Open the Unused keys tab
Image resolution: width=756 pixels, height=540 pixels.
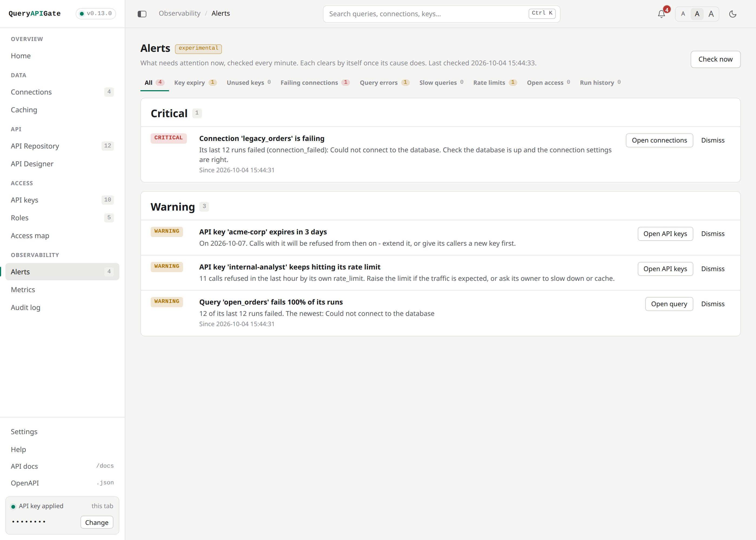(x=249, y=82)
